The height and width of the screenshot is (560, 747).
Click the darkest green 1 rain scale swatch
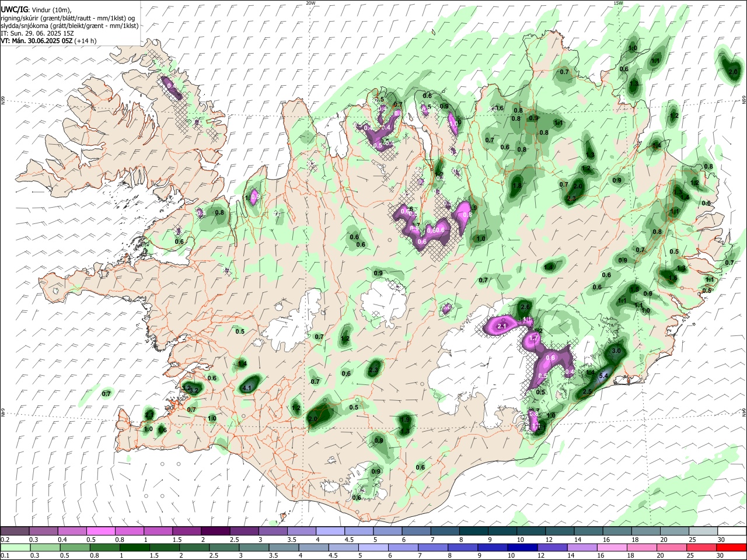pyautogui.click(x=135, y=548)
